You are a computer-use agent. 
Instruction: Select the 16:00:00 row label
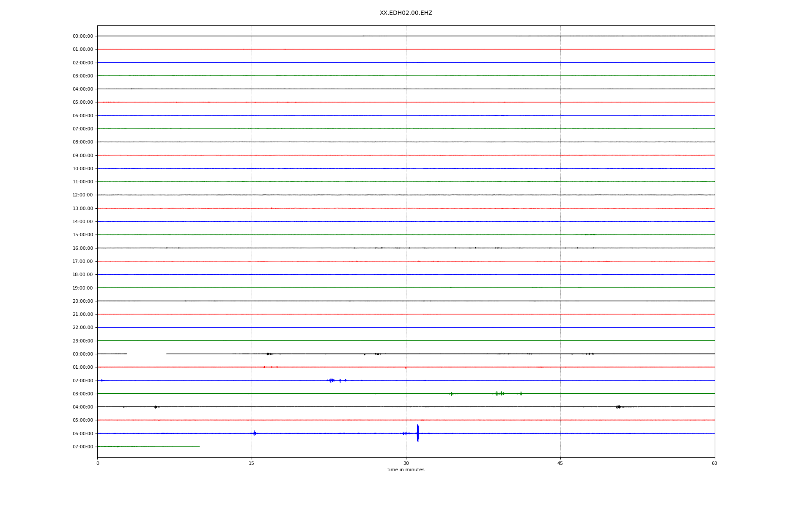pos(82,248)
